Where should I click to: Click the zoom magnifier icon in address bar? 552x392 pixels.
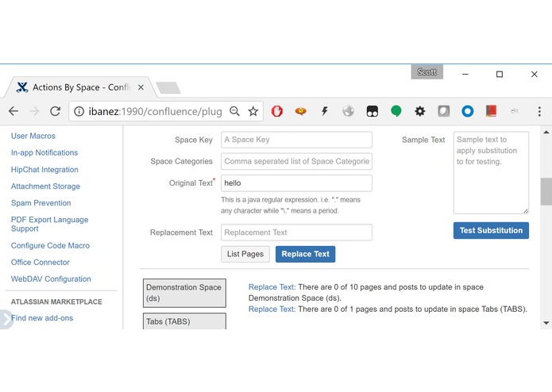[234, 111]
